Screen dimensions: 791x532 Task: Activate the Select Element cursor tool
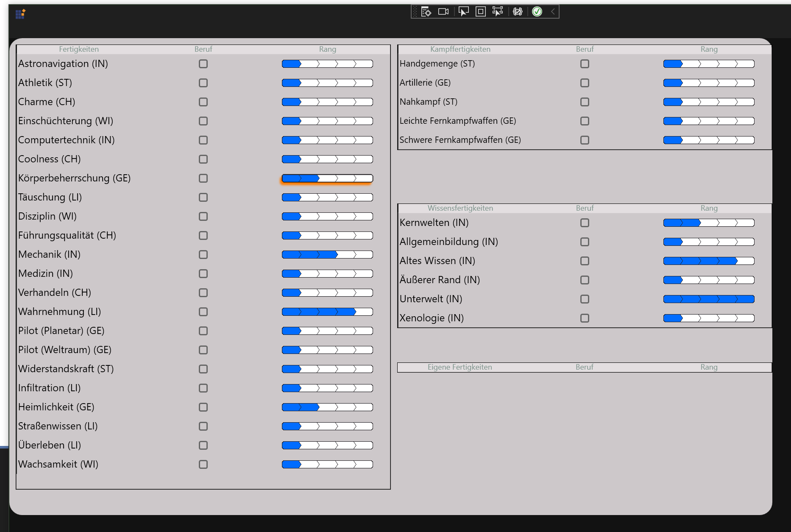pyautogui.click(x=464, y=11)
